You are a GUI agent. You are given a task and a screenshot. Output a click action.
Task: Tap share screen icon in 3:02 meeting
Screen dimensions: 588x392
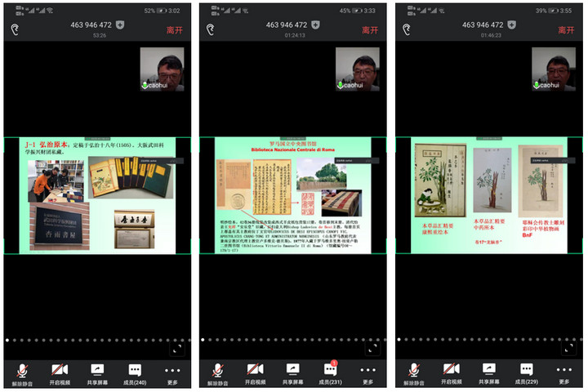click(x=98, y=372)
